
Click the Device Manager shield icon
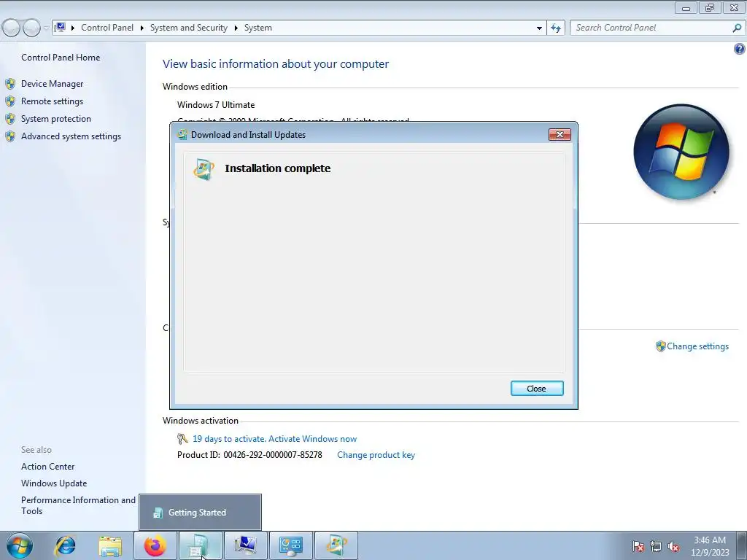click(x=10, y=84)
